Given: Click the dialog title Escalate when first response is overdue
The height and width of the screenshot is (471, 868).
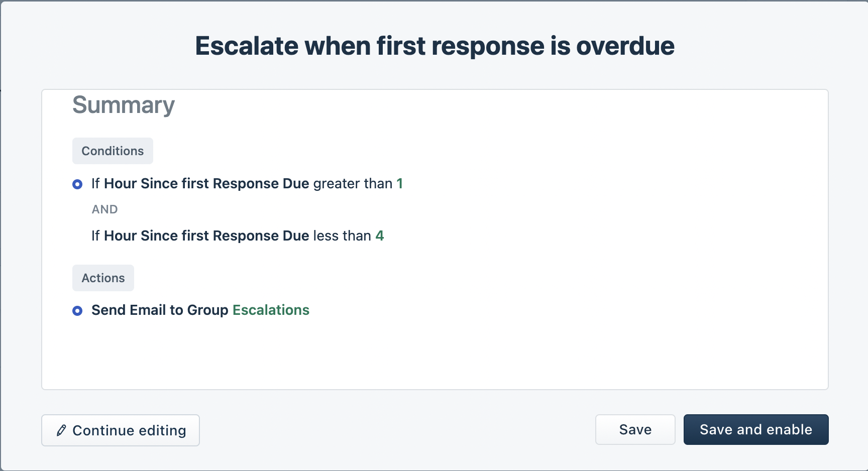Looking at the screenshot, I should [434, 46].
